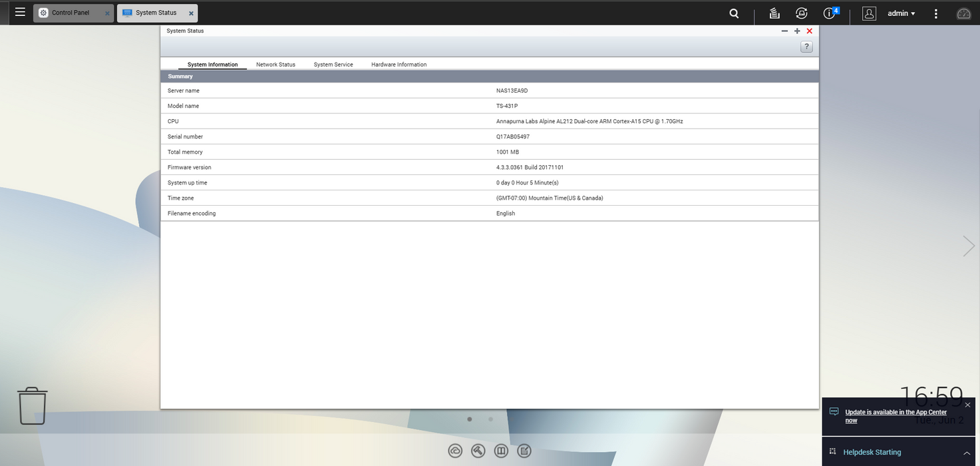Open the main hamburger menu

(21, 13)
